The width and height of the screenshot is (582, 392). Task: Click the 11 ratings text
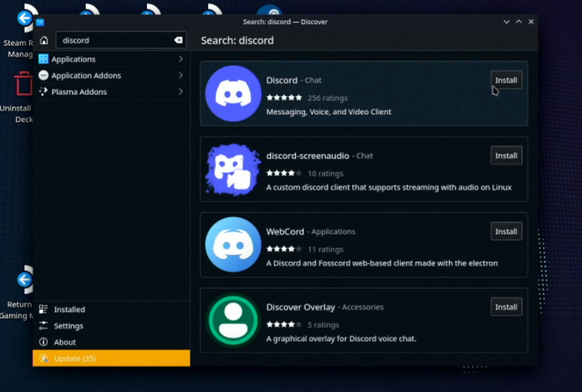pyautogui.click(x=325, y=249)
